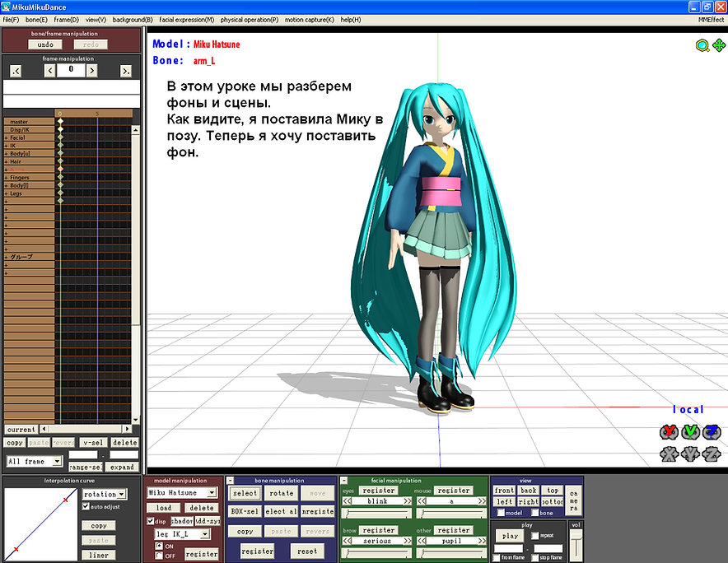728x563 pixels.
Task: Collapse the facial manipulation panel minus button
Action: [344, 481]
